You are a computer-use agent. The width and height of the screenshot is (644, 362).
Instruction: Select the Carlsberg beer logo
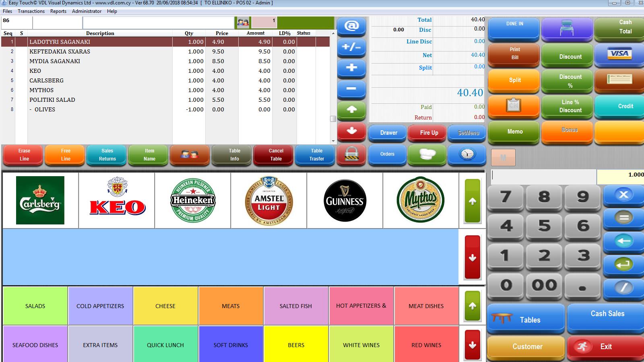(x=40, y=200)
